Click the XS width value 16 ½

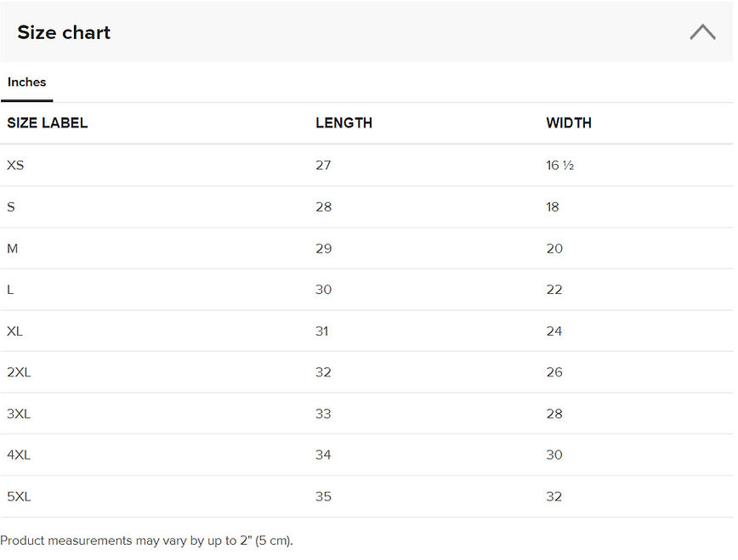(x=559, y=165)
